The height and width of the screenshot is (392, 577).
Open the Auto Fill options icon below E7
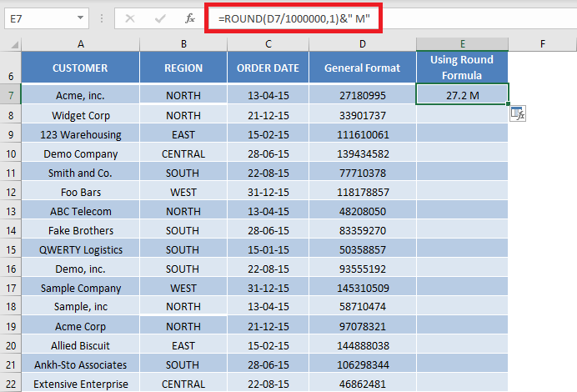(518, 113)
